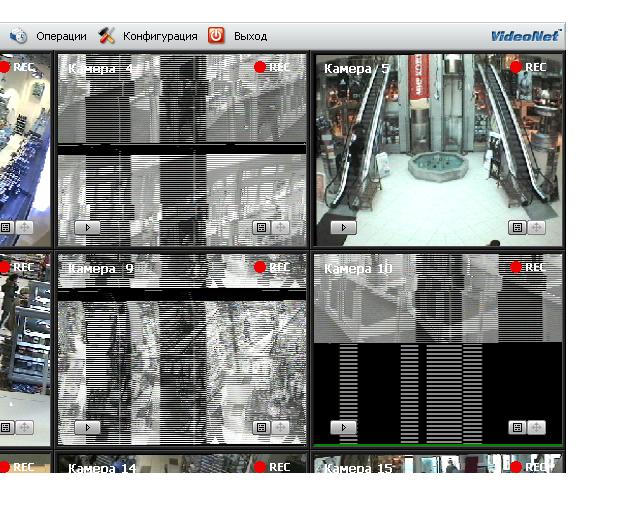Open Камера 4 layout menu icon
This screenshot has height=512, width=640.
[x=262, y=227]
